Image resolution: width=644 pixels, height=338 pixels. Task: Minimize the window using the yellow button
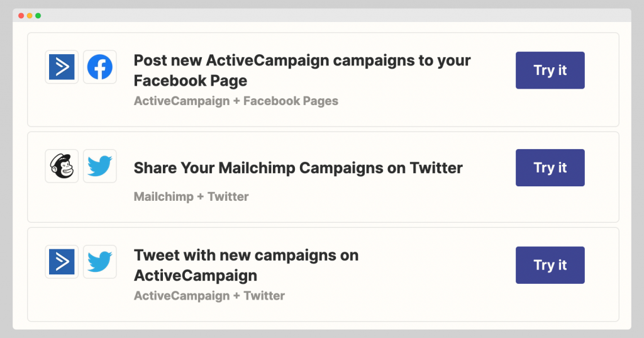(30, 16)
